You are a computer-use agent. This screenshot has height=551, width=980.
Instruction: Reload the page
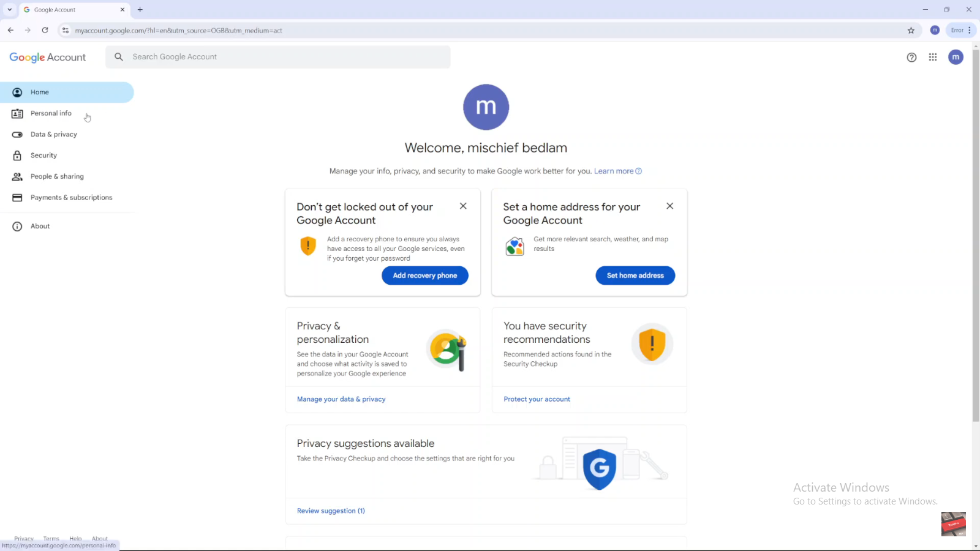click(45, 30)
